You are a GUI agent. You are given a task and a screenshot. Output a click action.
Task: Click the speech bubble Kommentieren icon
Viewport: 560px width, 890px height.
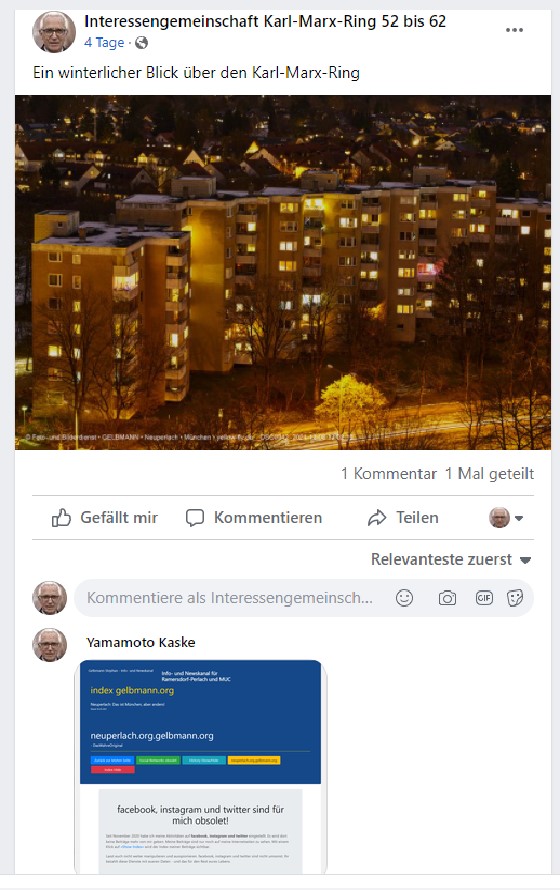(195, 518)
